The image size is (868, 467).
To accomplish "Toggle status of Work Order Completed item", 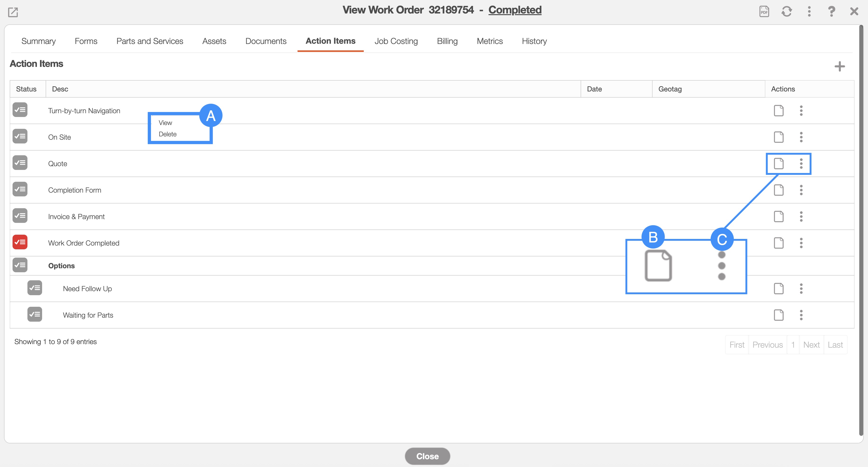I will [x=20, y=242].
